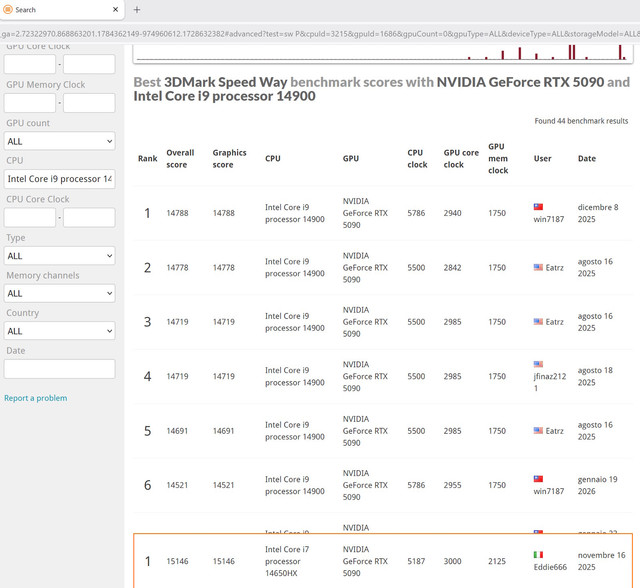This screenshot has width=640, height=588.
Task: Click GPU core clock value 2955
Action: [452, 485]
